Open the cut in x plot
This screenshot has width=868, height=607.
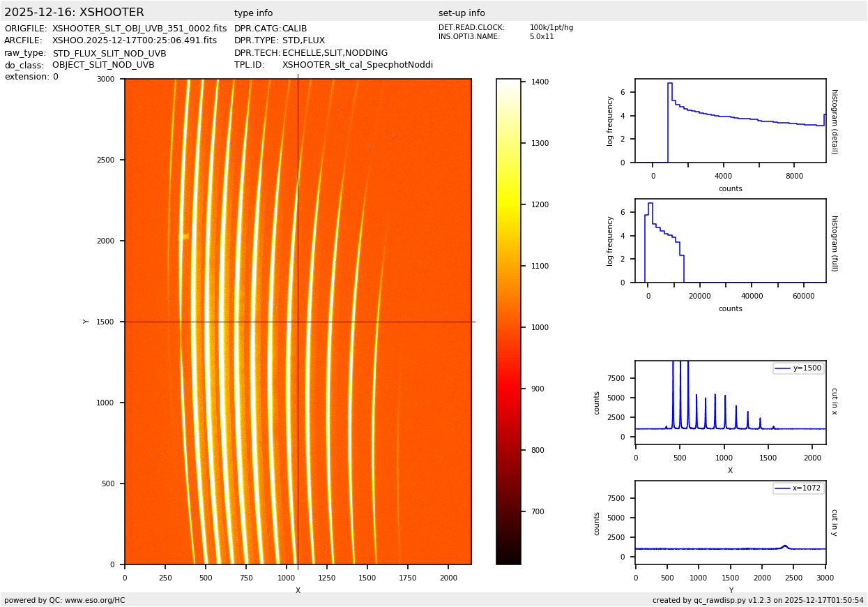coord(730,403)
